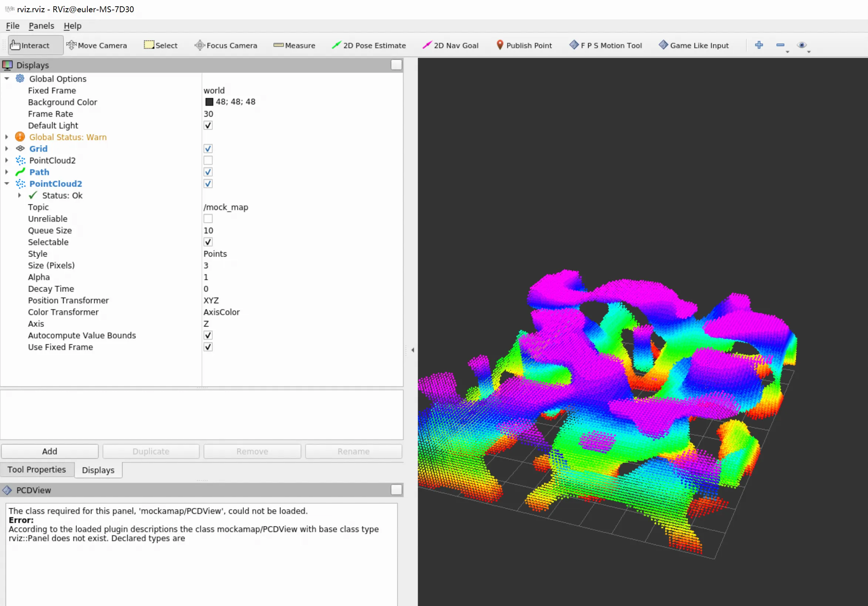This screenshot has height=606, width=868.
Task: Click the Remove button
Action: coord(252,452)
